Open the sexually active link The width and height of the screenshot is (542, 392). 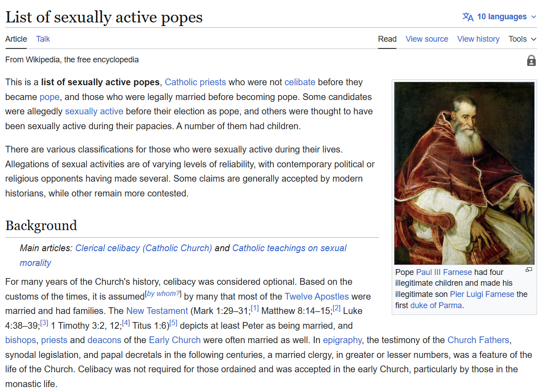(94, 111)
